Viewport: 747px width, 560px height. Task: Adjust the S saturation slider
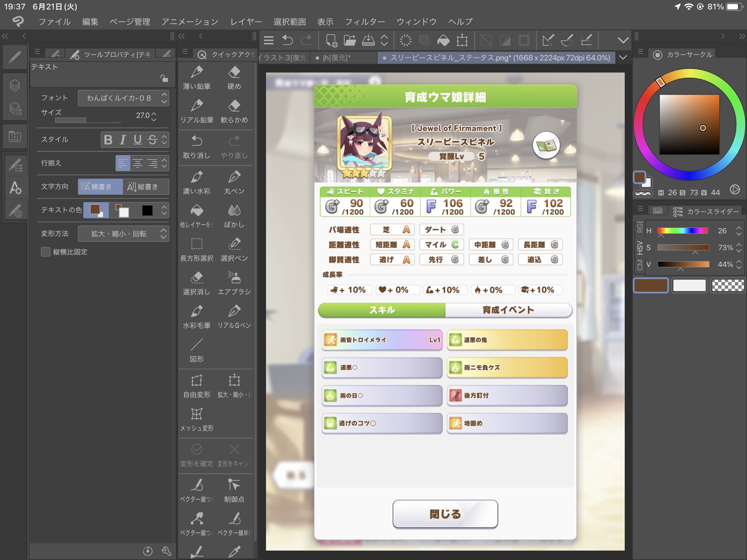pyautogui.click(x=683, y=248)
